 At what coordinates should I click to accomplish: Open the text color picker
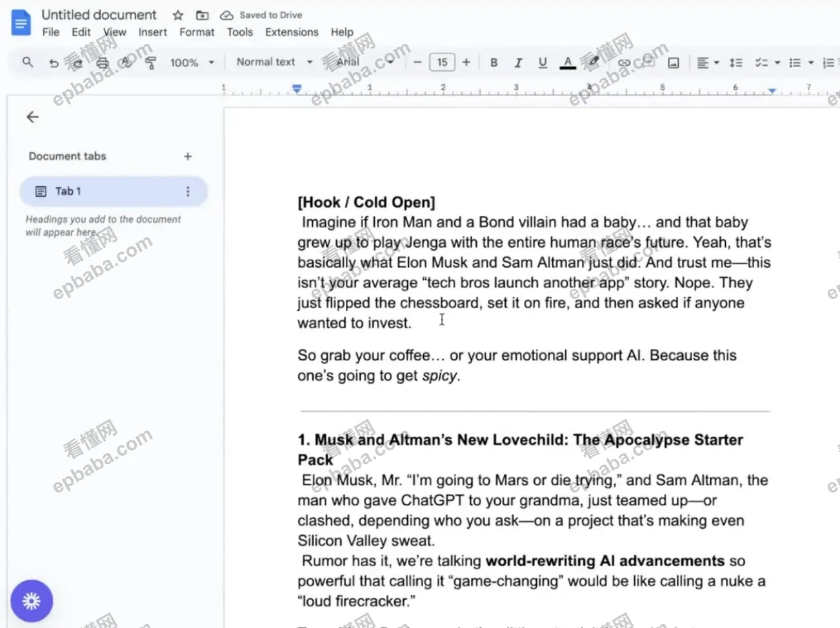(568, 63)
